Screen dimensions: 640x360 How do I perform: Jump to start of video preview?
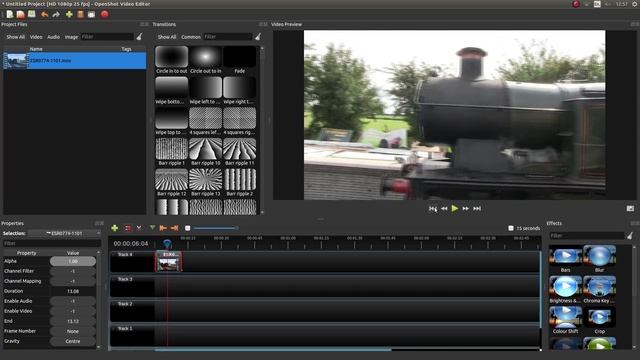[x=433, y=209]
